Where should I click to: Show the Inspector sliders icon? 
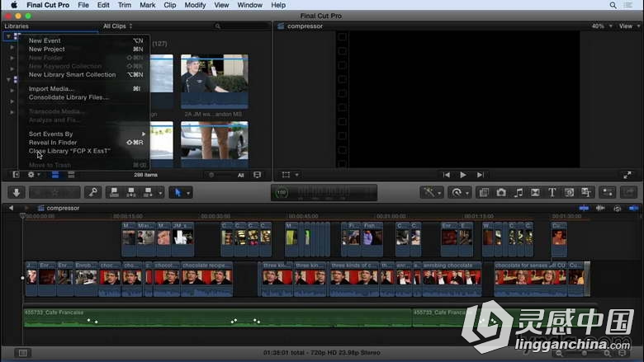tap(608, 192)
